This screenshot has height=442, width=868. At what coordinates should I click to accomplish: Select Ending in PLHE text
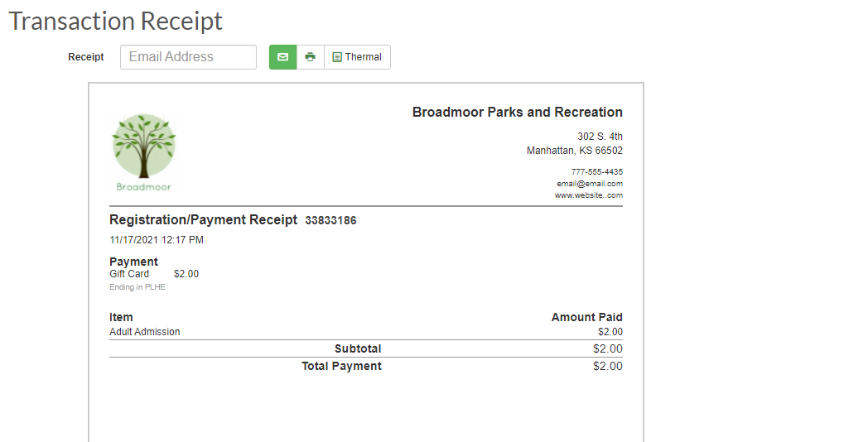(137, 287)
